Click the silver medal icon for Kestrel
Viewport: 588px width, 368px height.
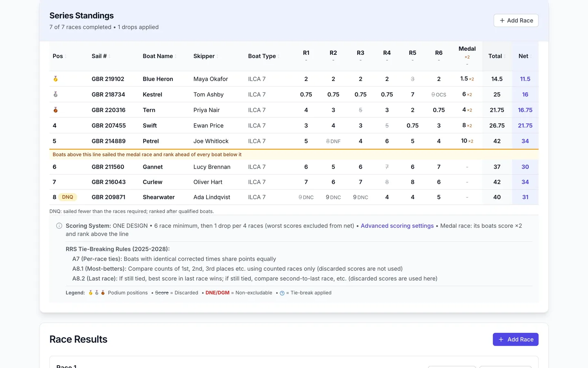point(56,94)
